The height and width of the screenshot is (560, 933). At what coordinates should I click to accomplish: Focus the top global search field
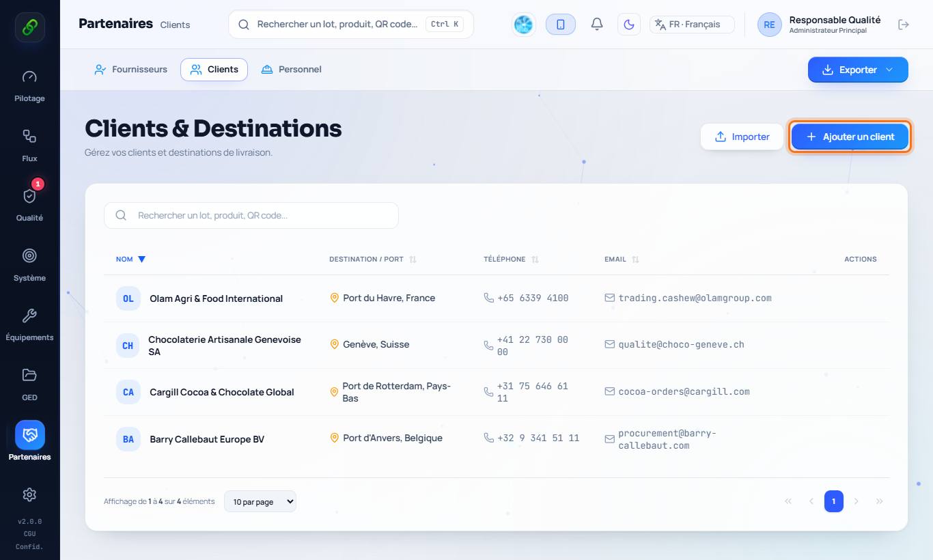(x=351, y=25)
